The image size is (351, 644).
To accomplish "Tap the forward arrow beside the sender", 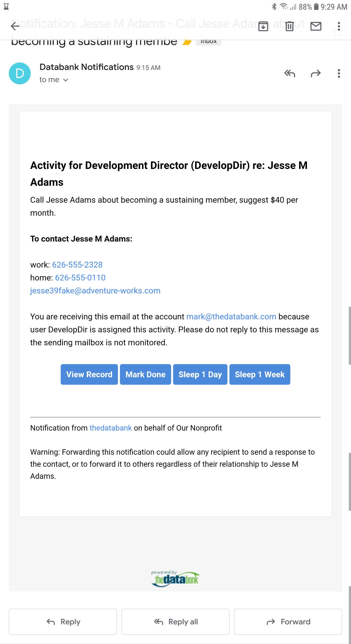I will (x=316, y=73).
